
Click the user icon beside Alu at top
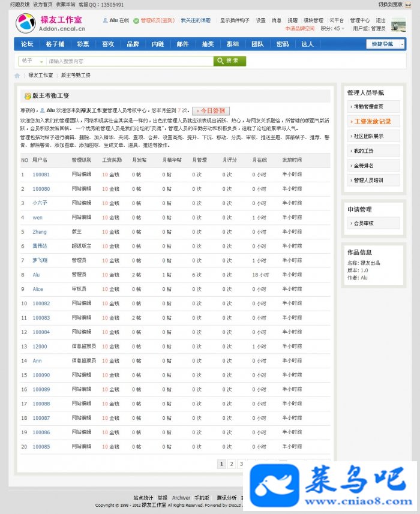tap(105, 20)
